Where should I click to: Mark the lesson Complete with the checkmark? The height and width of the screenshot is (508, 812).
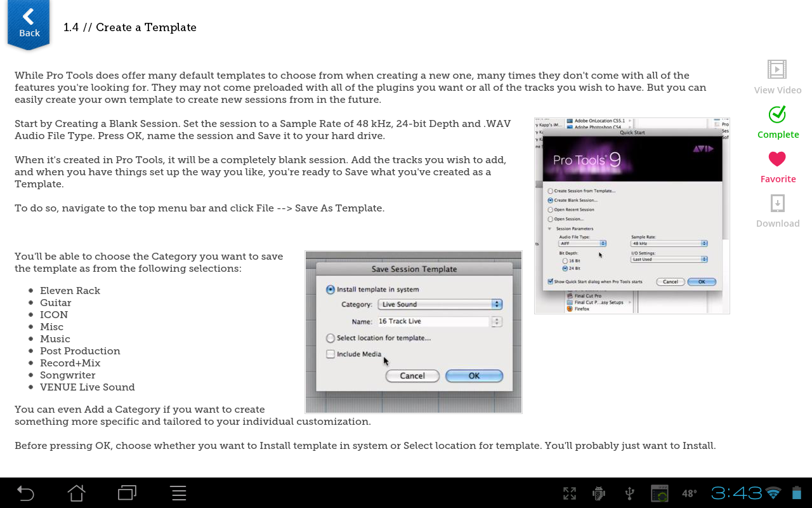[777, 115]
